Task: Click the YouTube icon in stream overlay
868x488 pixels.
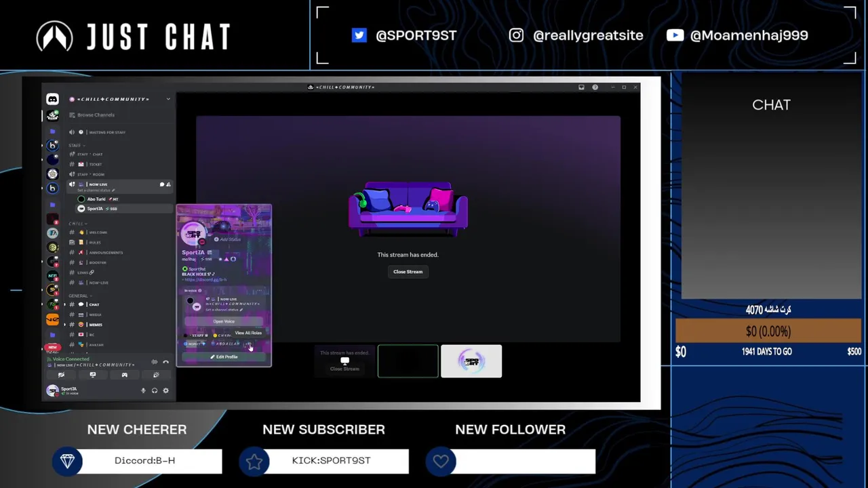Action: pos(675,35)
